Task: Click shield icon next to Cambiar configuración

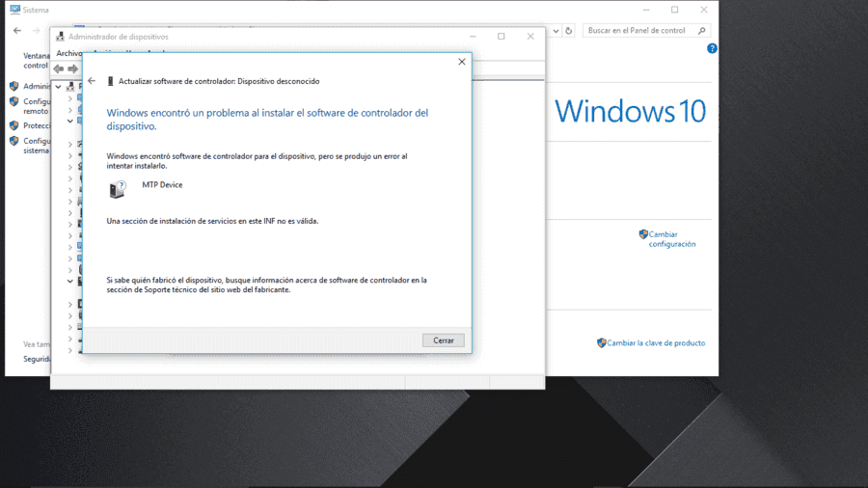Action: [x=643, y=234]
